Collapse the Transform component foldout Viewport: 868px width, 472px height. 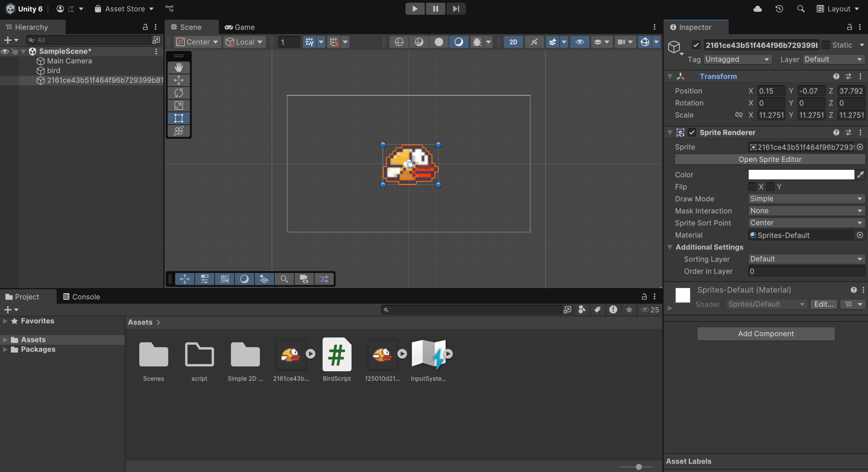(x=670, y=76)
